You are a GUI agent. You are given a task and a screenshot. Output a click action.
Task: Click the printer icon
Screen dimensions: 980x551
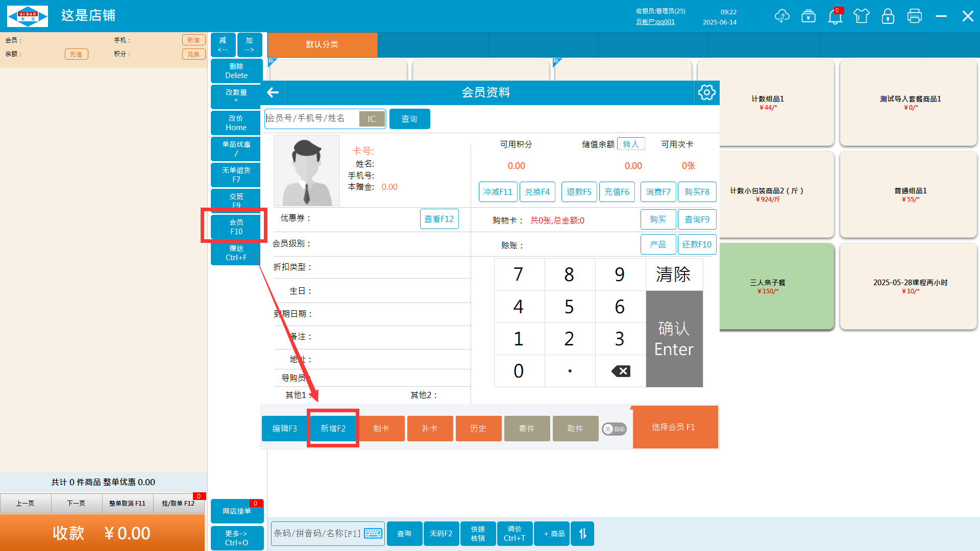pyautogui.click(x=915, y=16)
